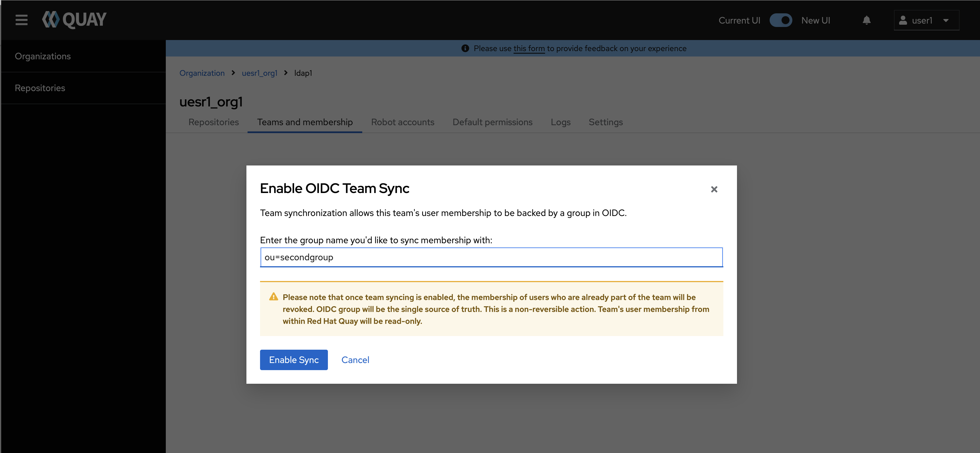Click breadcrumb chevron before ldap1

click(286, 73)
